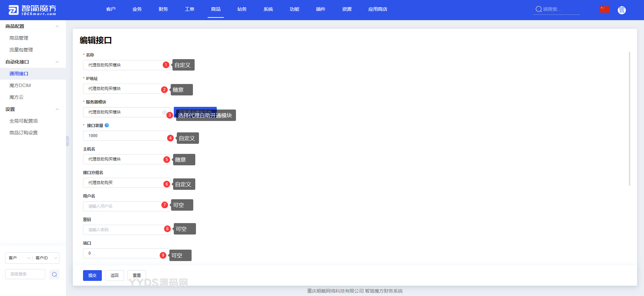
Task: Click the help icon beside 接口容量
Action: tap(107, 125)
